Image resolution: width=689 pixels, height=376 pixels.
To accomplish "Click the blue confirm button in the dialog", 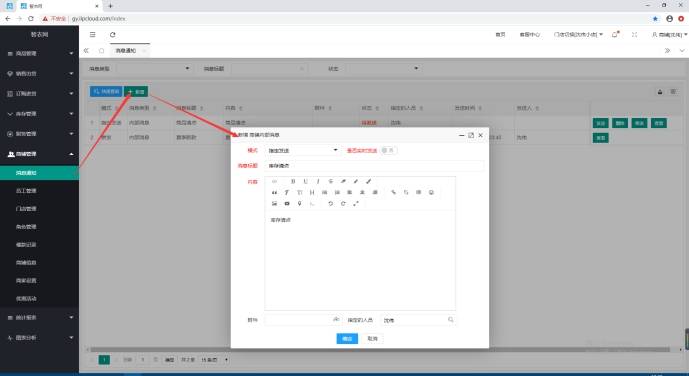I will pyautogui.click(x=347, y=338).
